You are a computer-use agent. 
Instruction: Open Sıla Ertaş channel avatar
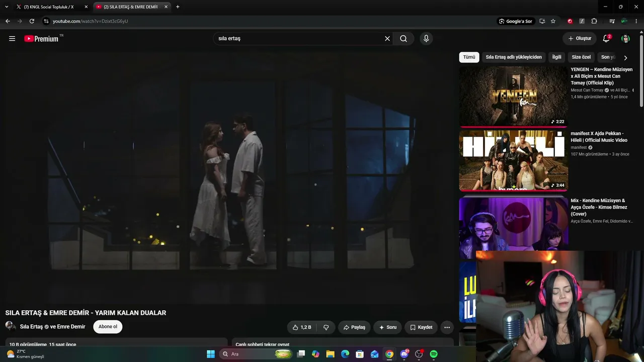[11, 326]
